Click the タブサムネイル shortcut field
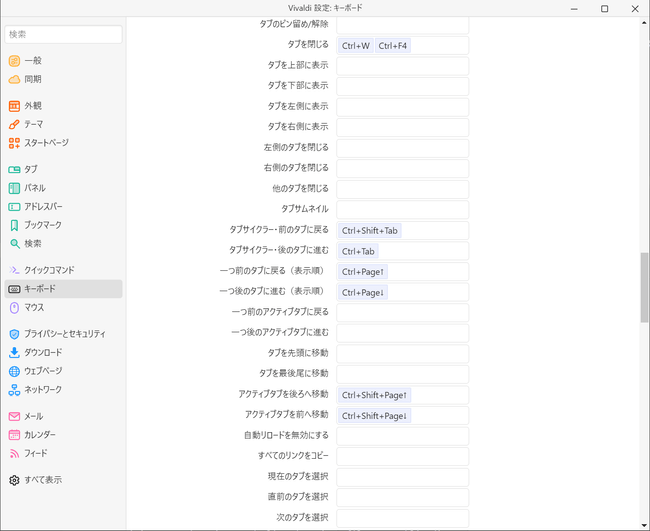Screen dimensions: 650x531 tap(403, 210)
